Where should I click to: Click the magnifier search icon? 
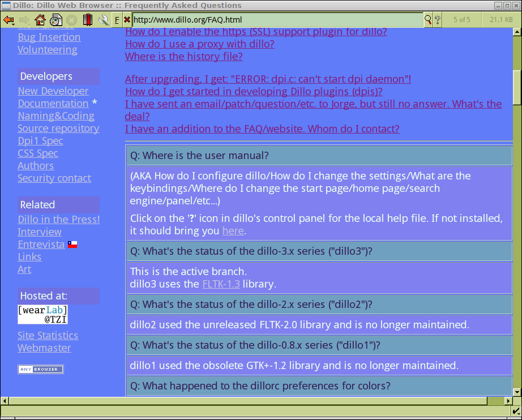pos(428,20)
